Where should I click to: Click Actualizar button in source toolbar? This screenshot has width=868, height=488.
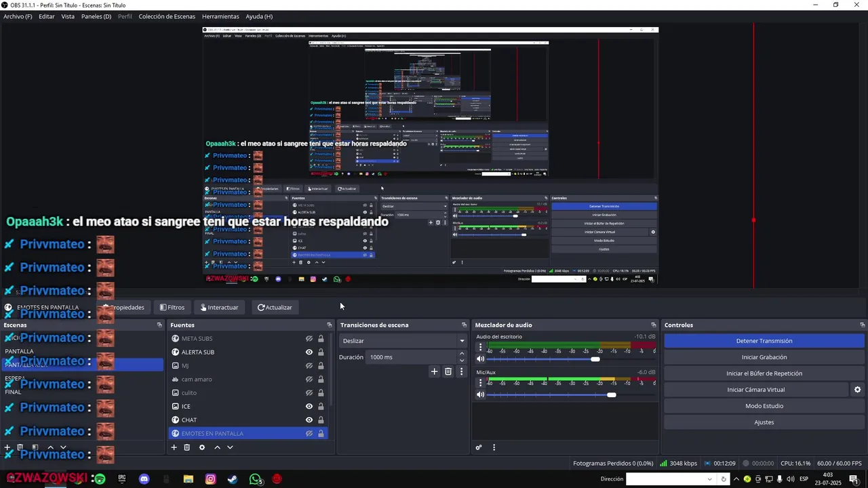(x=275, y=308)
